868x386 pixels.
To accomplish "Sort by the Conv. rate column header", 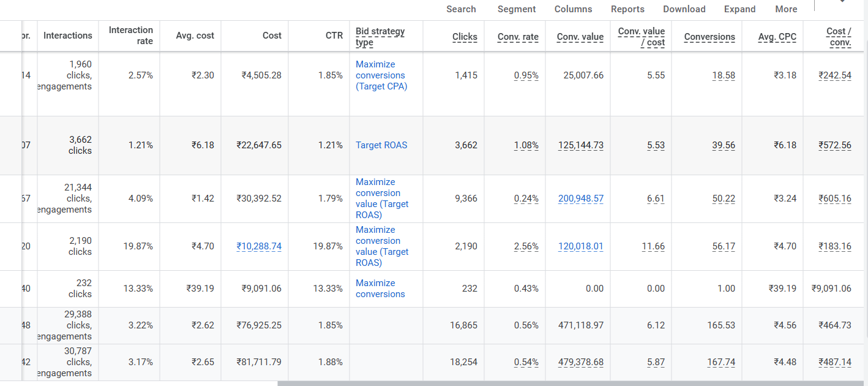I will 518,37.
